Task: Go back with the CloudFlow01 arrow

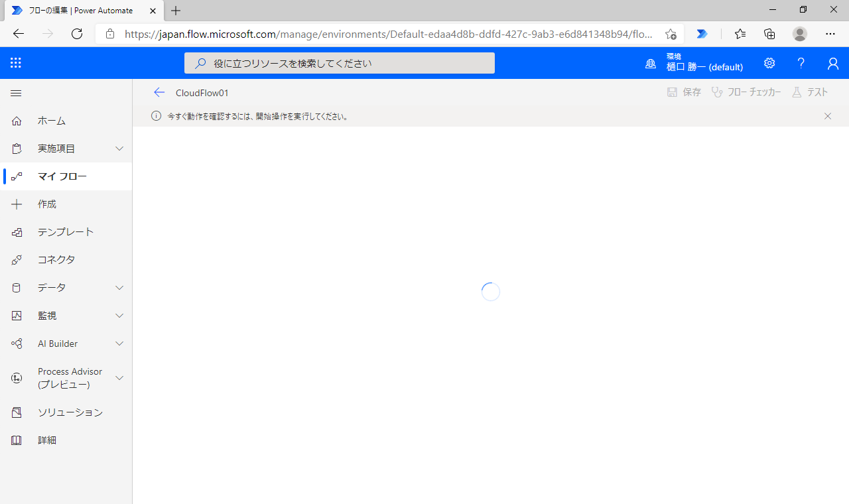Action: tap(159, 92)
